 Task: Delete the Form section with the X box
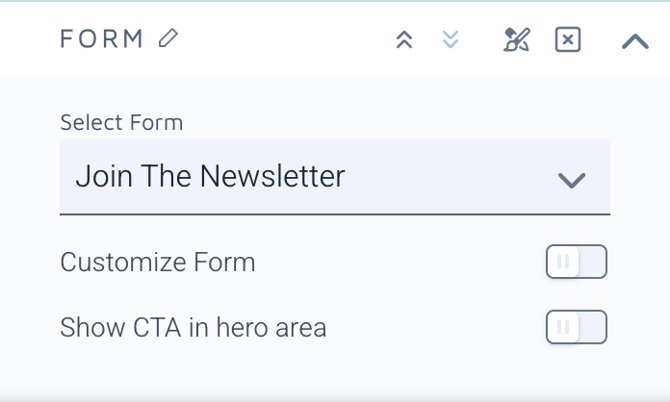click(567, 40)
